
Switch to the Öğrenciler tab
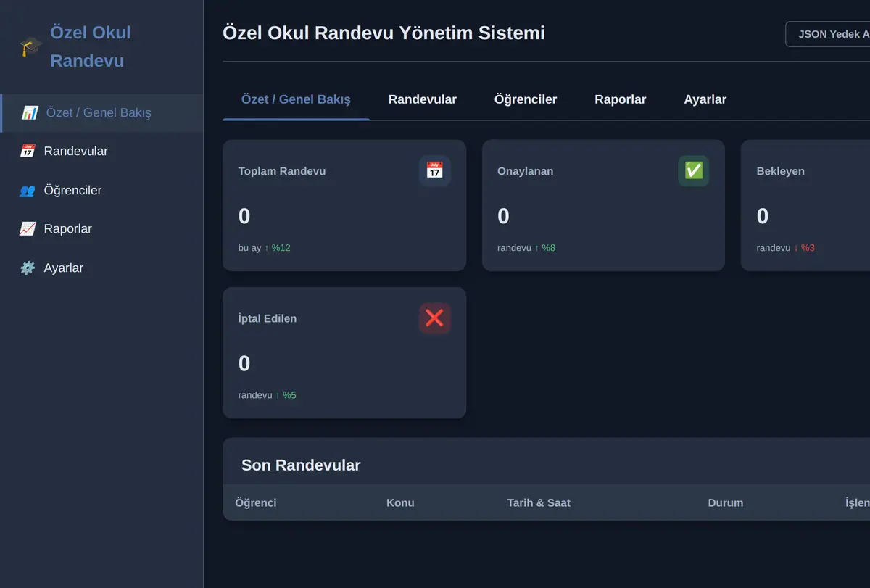click(526, 99)
